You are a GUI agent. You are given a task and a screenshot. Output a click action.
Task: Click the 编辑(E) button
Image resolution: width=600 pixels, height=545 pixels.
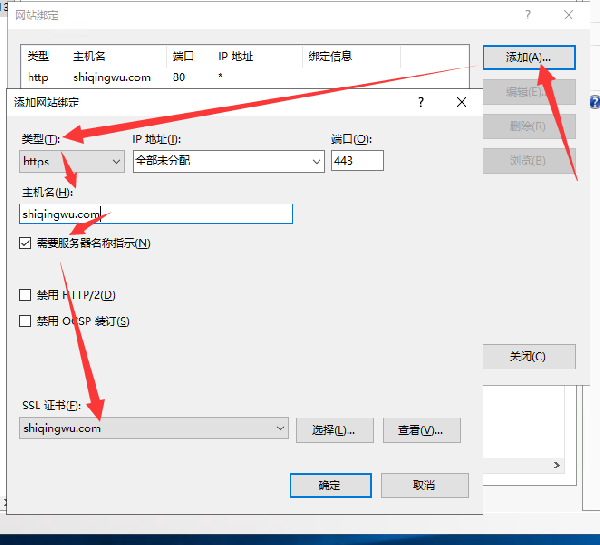(529, 92)
